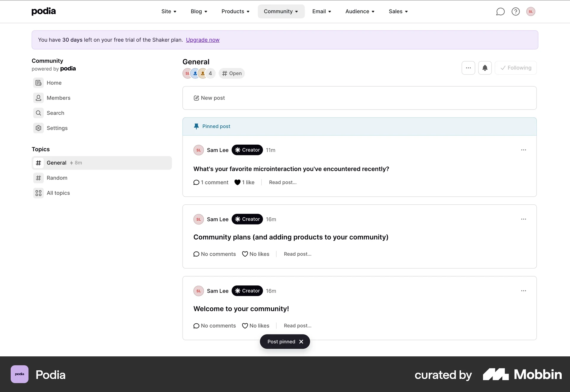Dismiss the Post pinned toast

301,342
